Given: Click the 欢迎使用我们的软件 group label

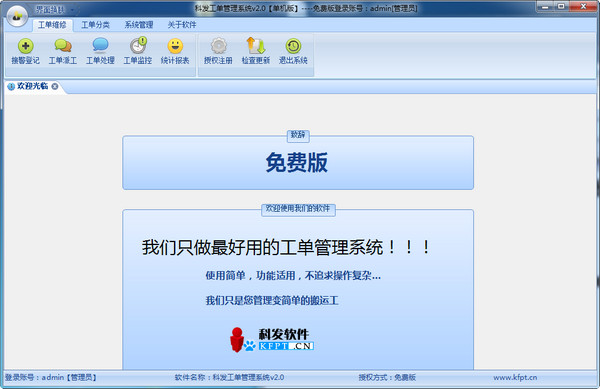Looking at the screenshot, I should tap(298, 209).
